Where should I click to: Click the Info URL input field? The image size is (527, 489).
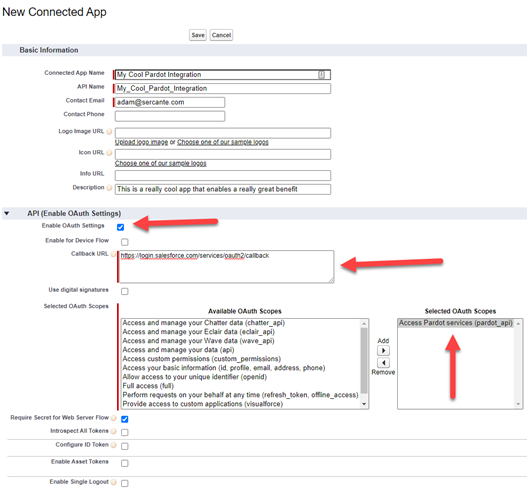point(223,175)
